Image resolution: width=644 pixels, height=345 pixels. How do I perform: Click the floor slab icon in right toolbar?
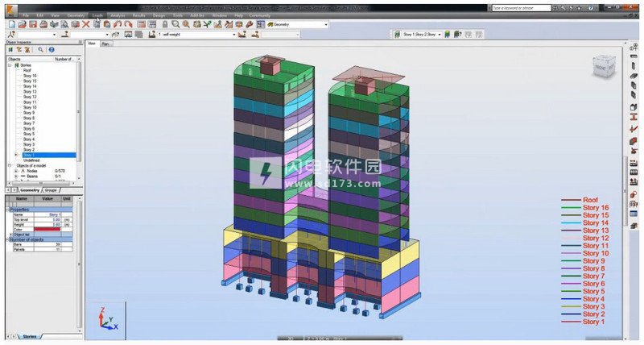[634, 77]
